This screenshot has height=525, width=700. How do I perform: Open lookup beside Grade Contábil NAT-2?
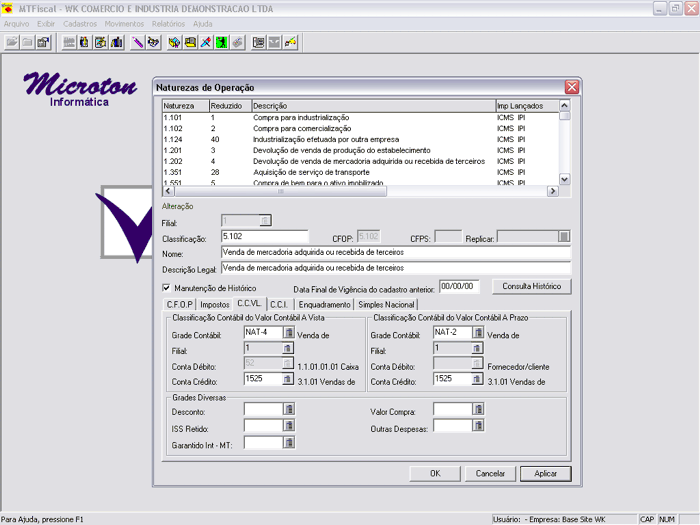click(x=478, y=333)
